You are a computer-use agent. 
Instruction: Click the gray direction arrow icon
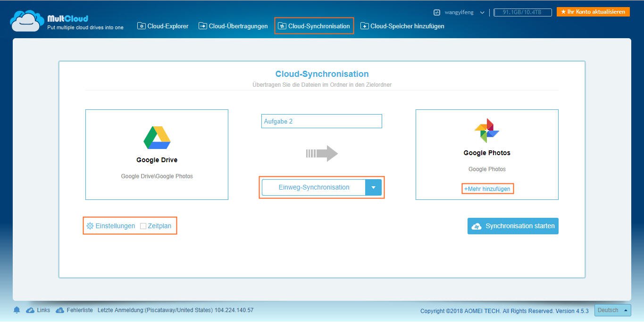click(x=322, y=153)
